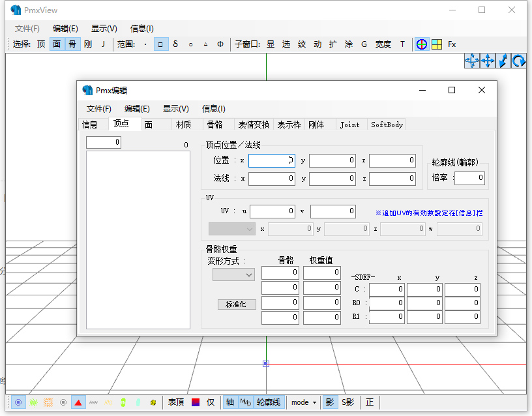This screenshot has height=416, width=532.
Task: Click the SDEF C x input field
Action: [387, 289]
